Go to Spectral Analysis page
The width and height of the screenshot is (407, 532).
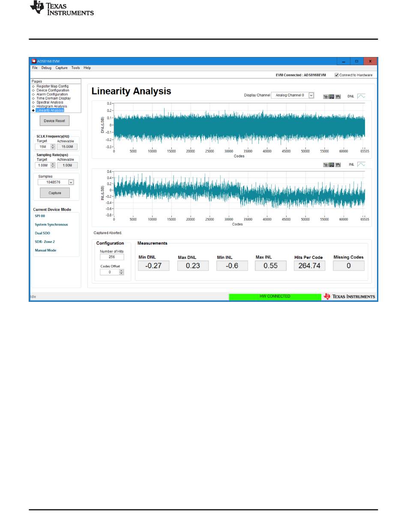(x=50, y=102)
